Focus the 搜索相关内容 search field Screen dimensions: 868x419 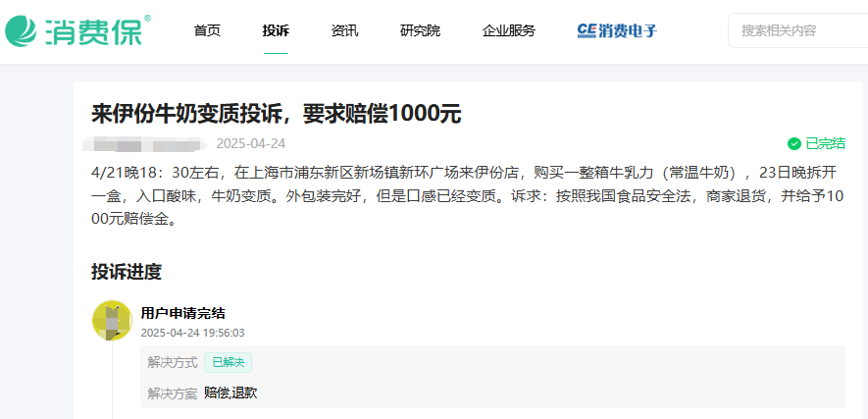tap(797, 30)
